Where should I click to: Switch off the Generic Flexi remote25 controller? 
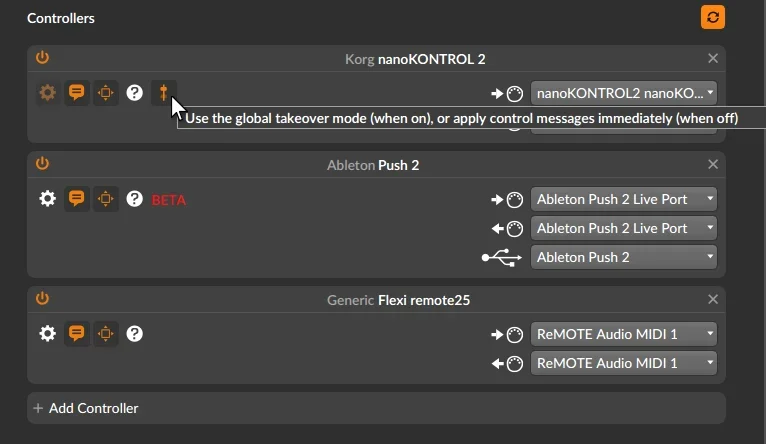[x=42, y=299]
